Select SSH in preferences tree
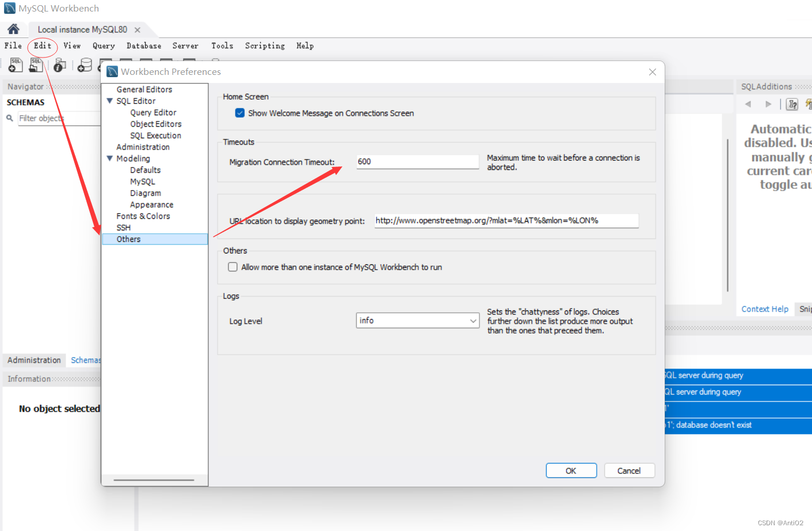Viewport: 812px width, 531px height. point(124,227)
